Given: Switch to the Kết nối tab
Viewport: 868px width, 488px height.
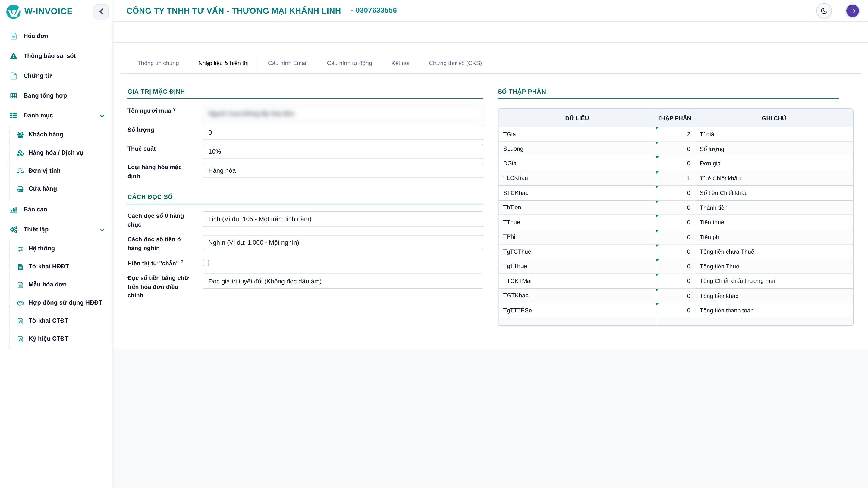Looking at the screenshot, I should [x=400, y=63].
